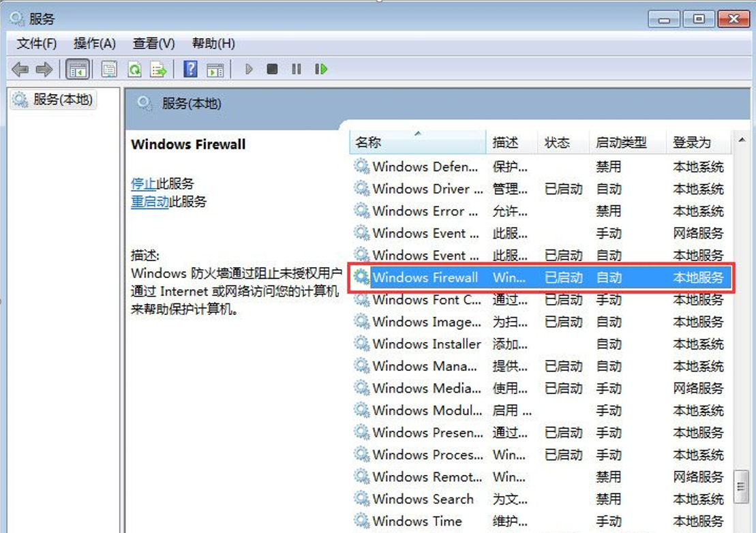Select gear icon beside Windows Font Cache service
The height and width of the screenshot is (533, 756).
361,299
